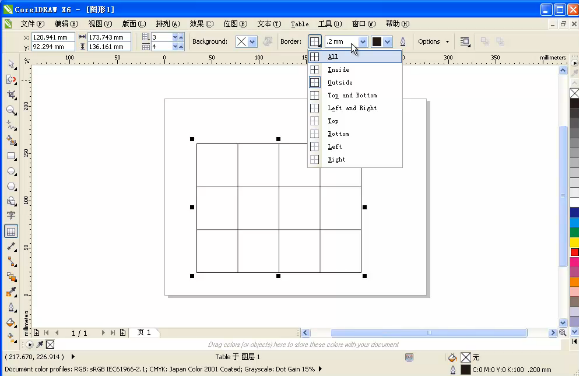579x376 pixels.
Task: Select the Pick tool in toolbox
Action: coord(11,65)
